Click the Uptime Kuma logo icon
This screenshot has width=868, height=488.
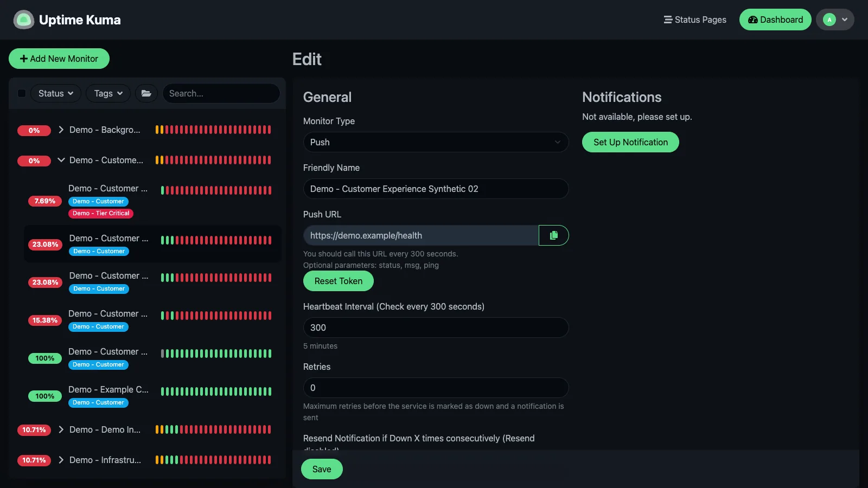click(24, 20)
